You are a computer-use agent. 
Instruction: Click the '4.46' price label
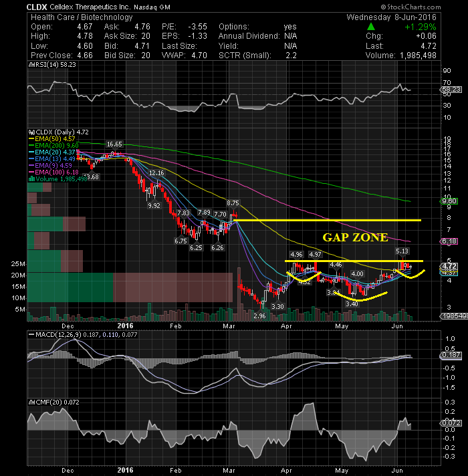pos(336,265)
